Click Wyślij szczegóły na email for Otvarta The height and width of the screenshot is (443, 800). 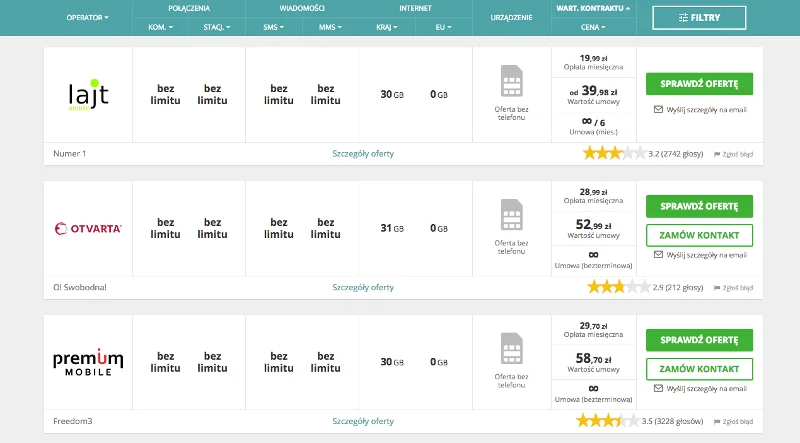click(x=706, y=255)
